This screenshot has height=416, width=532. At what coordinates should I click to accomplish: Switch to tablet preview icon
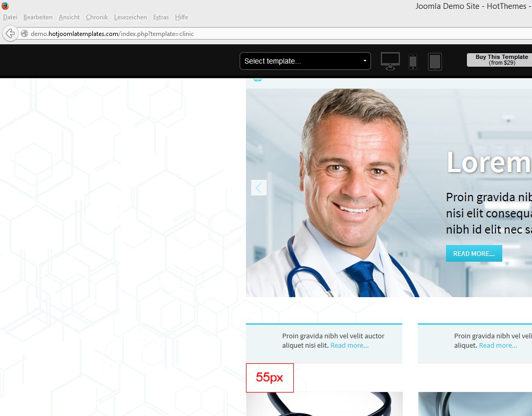[x=435, y=62]
